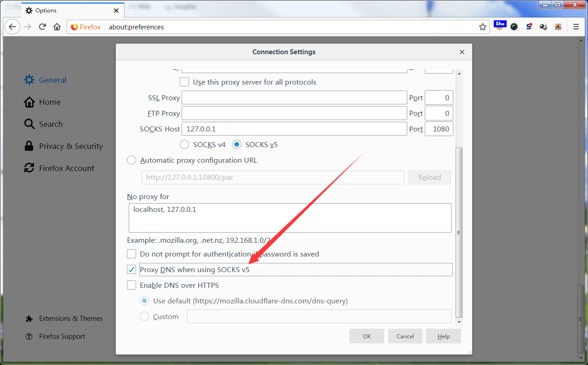This screenshot has width=588, height=365.
Task: Open Firefox Support link
Action: point(56,336)
